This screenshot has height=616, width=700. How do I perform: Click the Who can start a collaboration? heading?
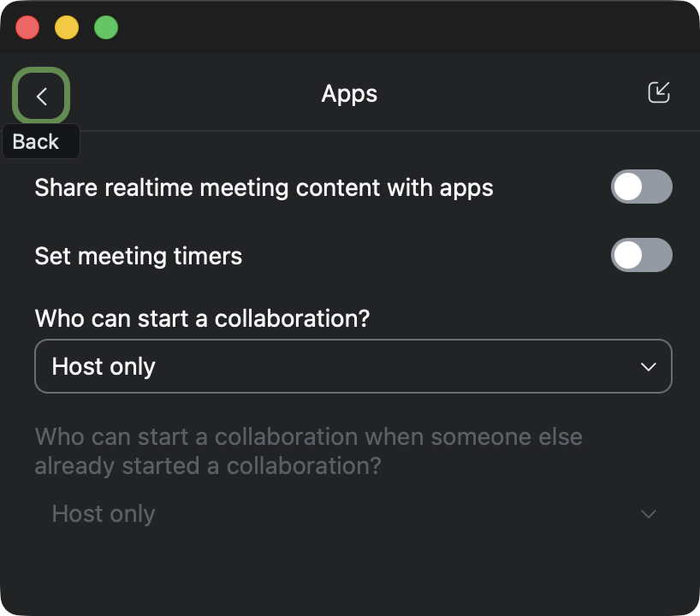coord(202,318)
